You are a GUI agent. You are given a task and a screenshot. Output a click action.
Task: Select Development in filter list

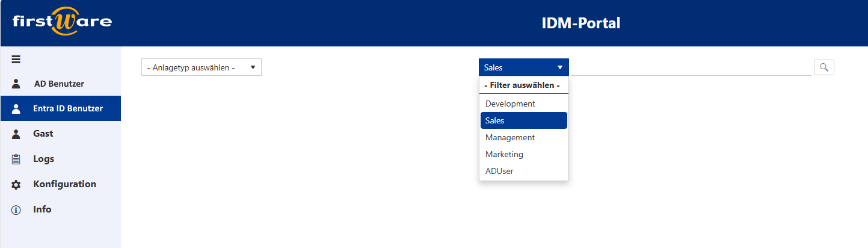click(x=524, y=104)
